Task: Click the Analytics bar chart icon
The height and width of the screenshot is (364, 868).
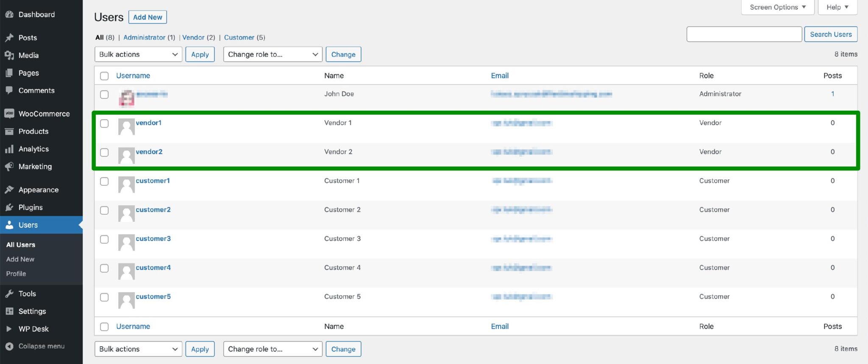Action: tap(9, 149)
